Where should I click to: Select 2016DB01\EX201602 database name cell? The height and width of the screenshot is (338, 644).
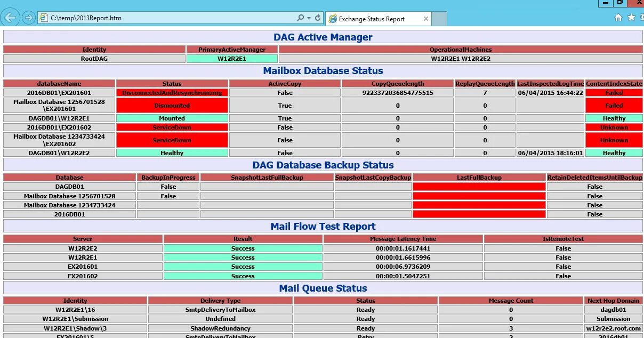59,127
